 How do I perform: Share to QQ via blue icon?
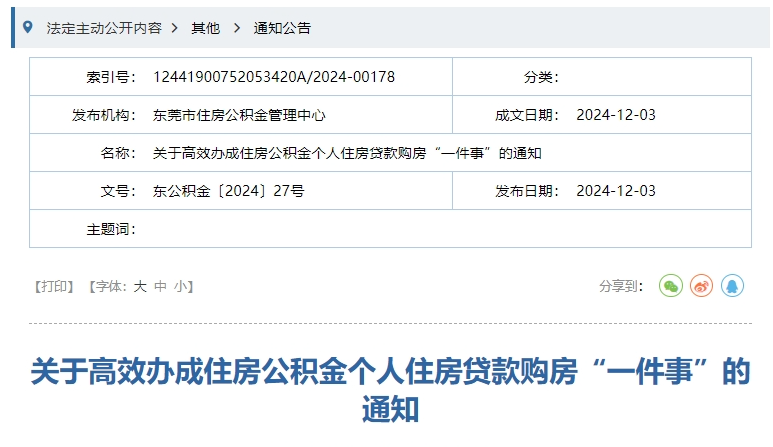[732, 286]
